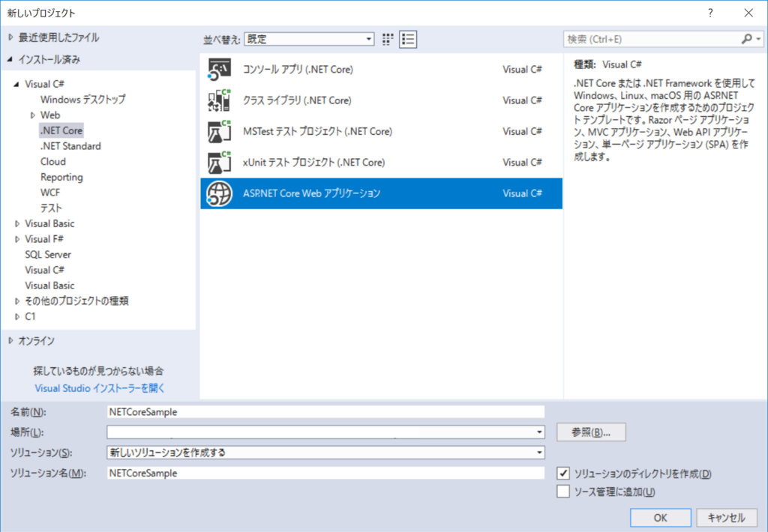Select the .NET Core tree item
Screen dimensions: 768x532
[61, 130]
